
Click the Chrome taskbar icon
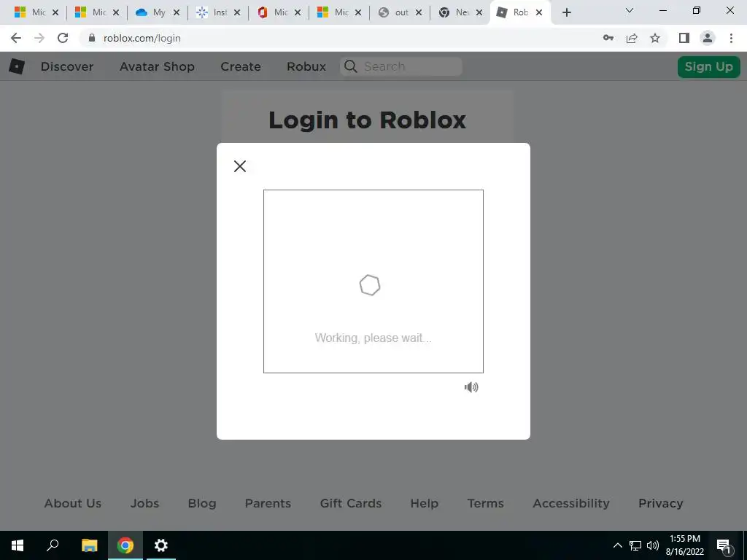pyautogui.click(x=125, y=545)
